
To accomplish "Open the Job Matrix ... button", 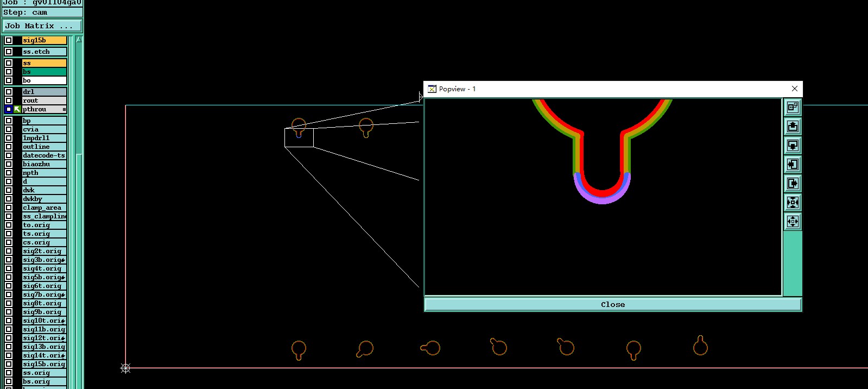I will pyautogui.click(x=42, y=26).
